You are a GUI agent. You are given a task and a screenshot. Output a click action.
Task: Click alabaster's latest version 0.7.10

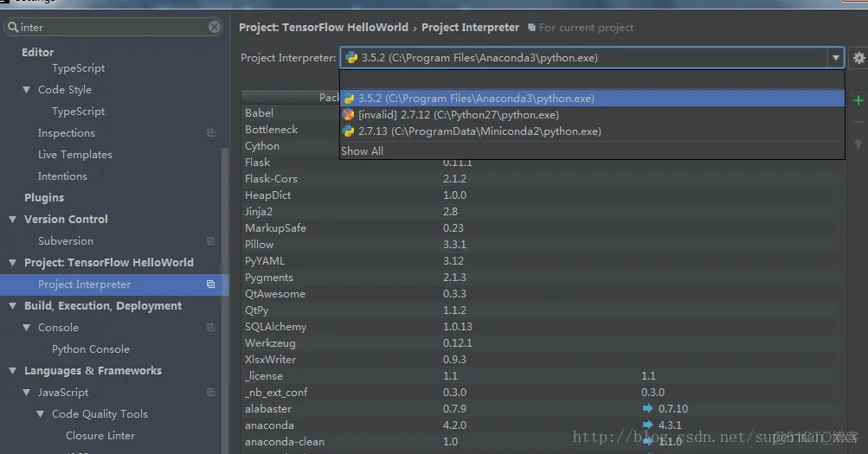672,409
